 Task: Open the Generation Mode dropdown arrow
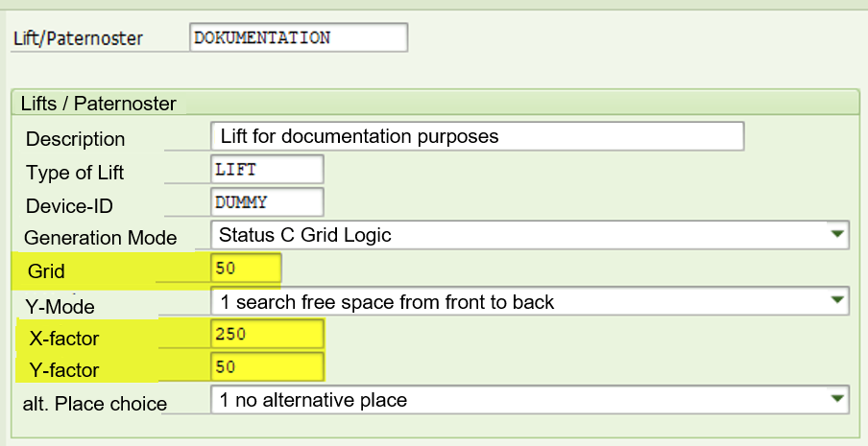tap(837, 234)
